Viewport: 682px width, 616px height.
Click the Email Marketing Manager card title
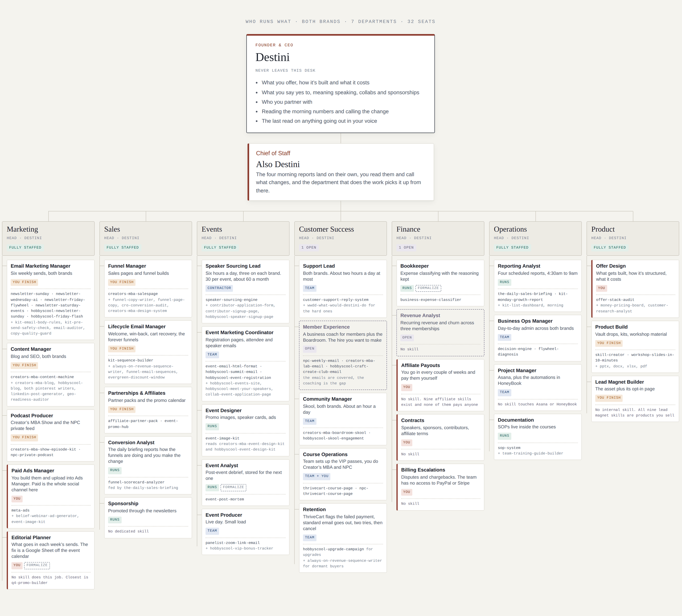click(41, 266)
